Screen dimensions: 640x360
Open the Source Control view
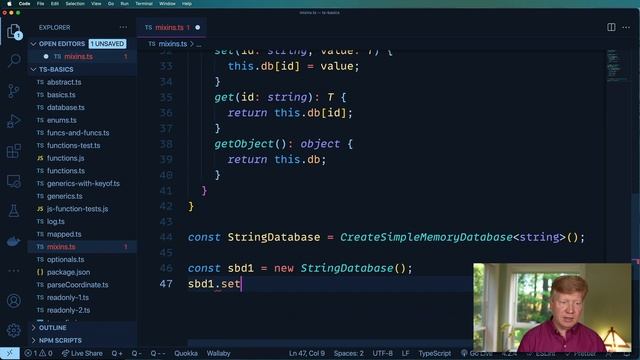click(x=14, y=91)
